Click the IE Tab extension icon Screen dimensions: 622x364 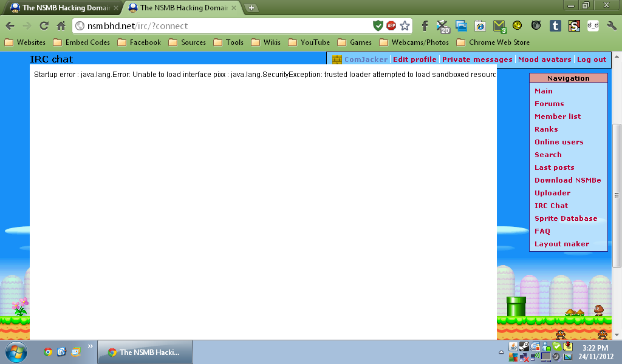coord(480,25)
